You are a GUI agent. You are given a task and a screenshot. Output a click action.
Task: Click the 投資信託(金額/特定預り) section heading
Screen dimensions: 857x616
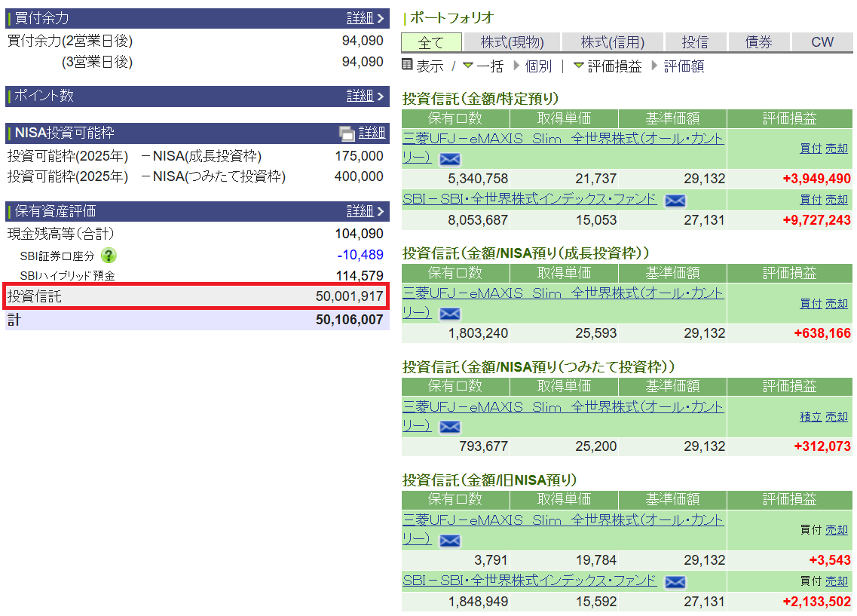tap(481, 99)
